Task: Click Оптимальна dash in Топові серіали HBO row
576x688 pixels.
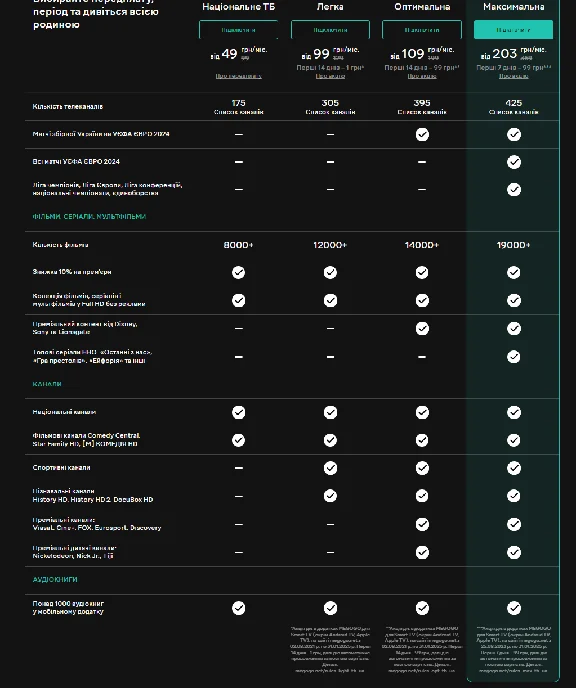Action: [422, 357]
